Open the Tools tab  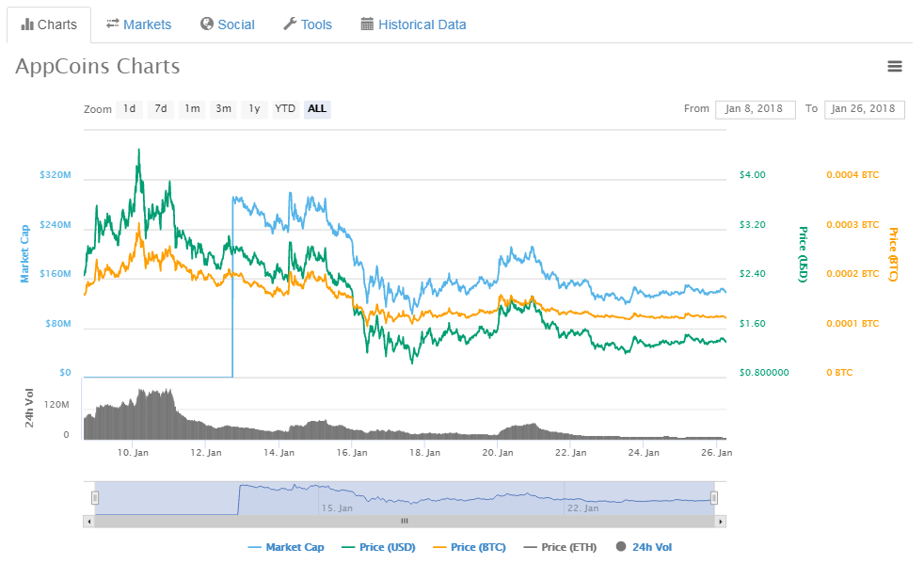tap(308, 24)
